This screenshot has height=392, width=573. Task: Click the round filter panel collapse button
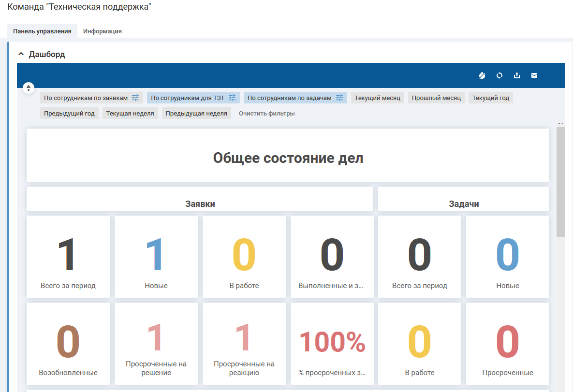click(x=29, y=88)
